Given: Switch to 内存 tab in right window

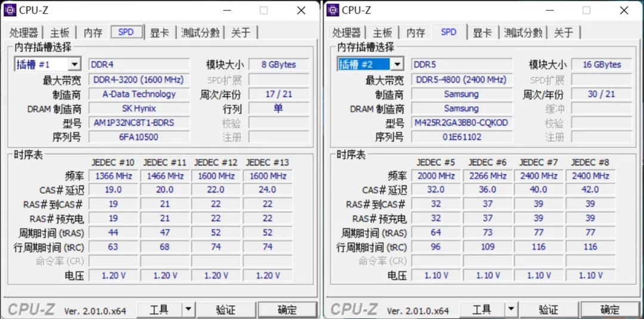Looking at the screenshot, I should pos(416,33).
